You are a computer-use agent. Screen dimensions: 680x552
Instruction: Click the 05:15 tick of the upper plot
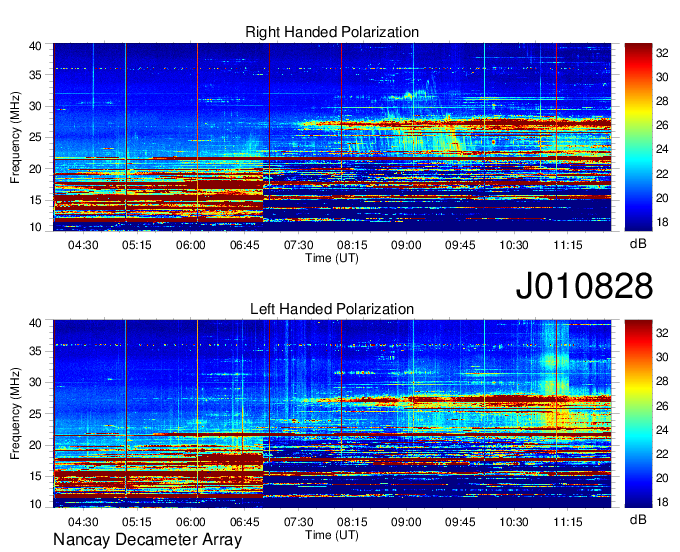[x=137, y=245]
